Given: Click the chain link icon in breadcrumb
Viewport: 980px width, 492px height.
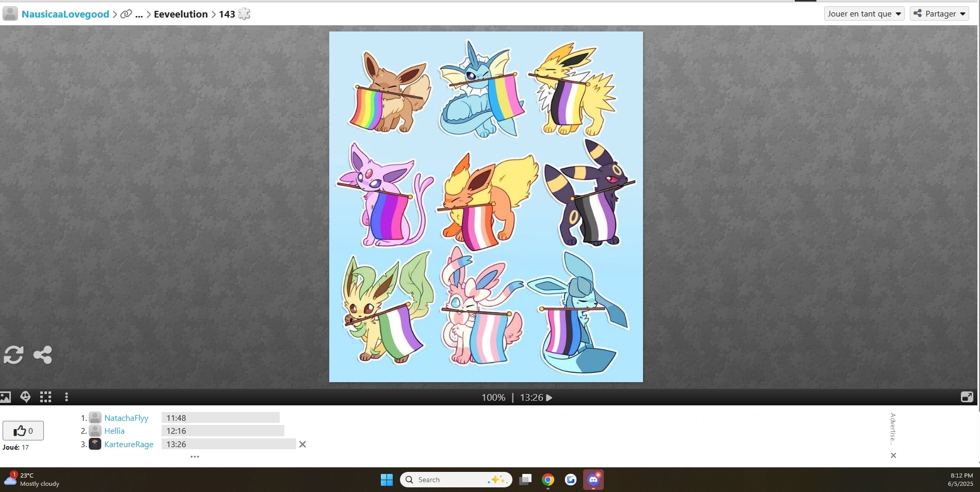Looking at the screenshot, I should coord(126,14).
